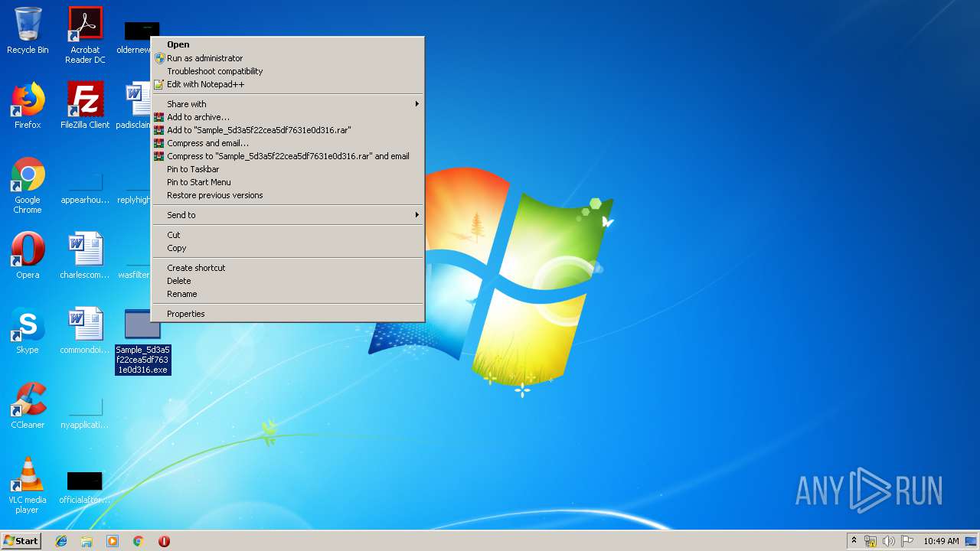Select Create shortcut
Image resolution: width=980 pixels, height=551 pixels.
click(288, 268)
